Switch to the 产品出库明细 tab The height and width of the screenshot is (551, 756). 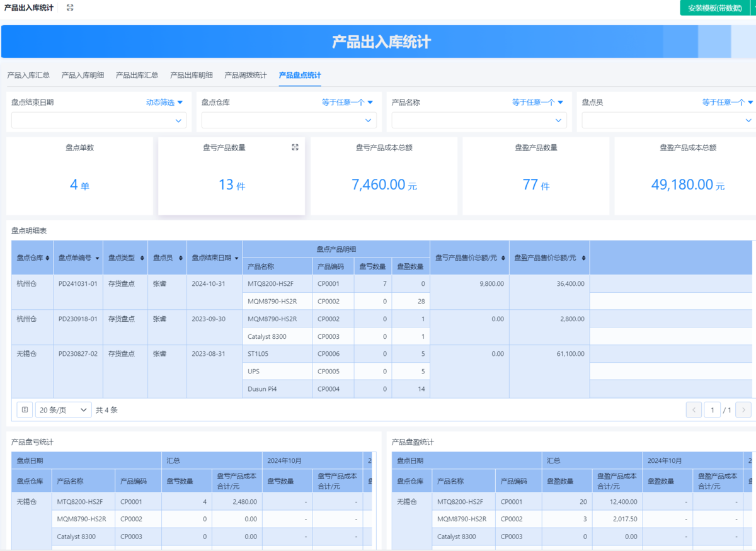tap(192, 75)
